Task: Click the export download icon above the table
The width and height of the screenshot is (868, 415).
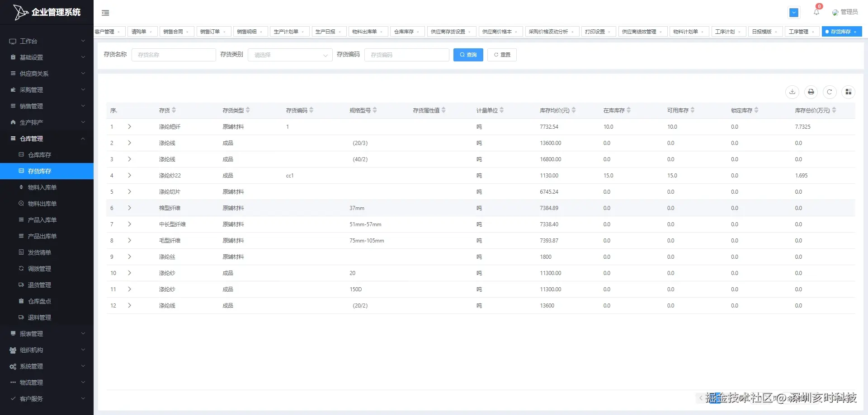Action: 792,92
